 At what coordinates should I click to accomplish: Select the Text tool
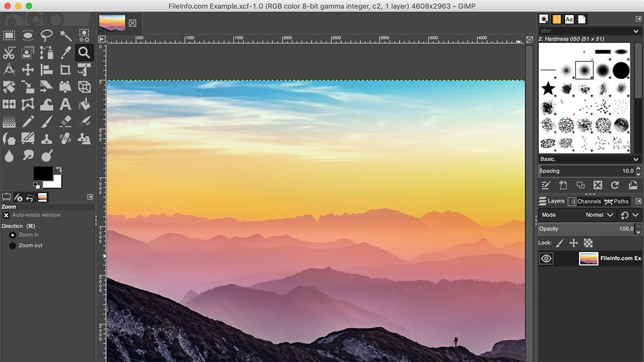click(x=65, y=104)
